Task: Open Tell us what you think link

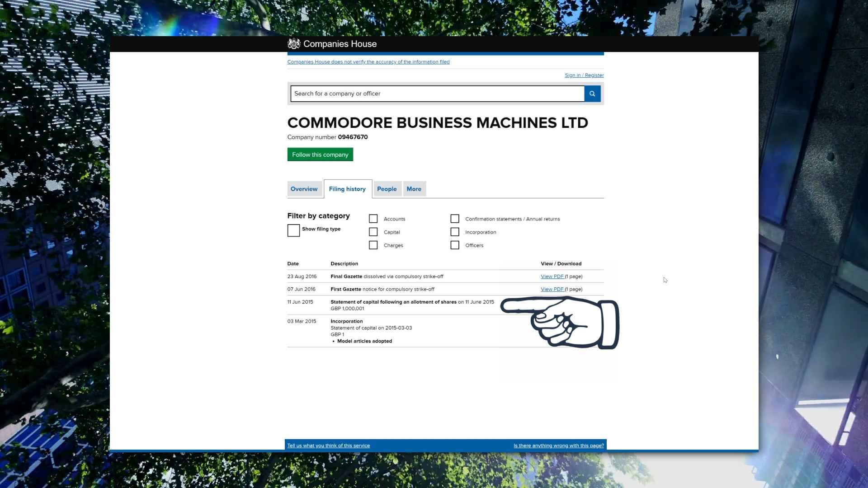Action: (329, 446)
